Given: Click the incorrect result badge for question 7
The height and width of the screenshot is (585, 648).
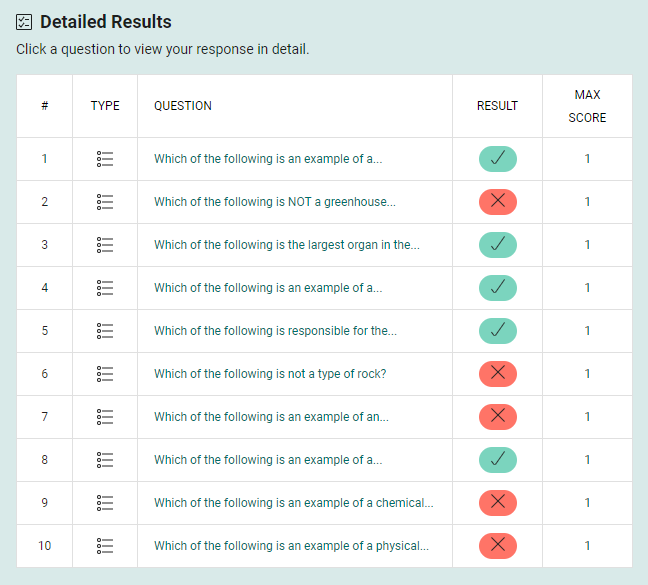Looking at the screenshot, I should pos(497,417).
